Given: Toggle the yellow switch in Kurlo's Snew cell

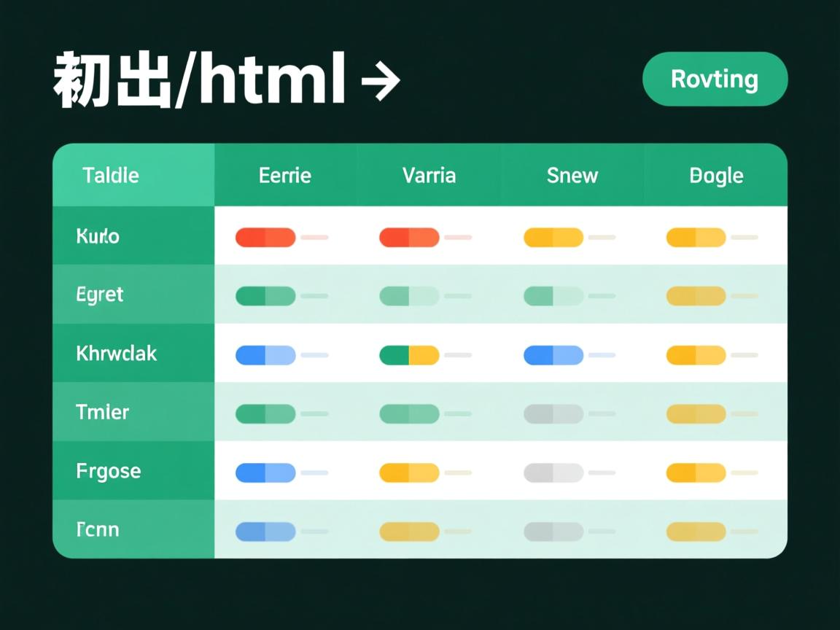Looking at the screenshot, I should [553, 237].
